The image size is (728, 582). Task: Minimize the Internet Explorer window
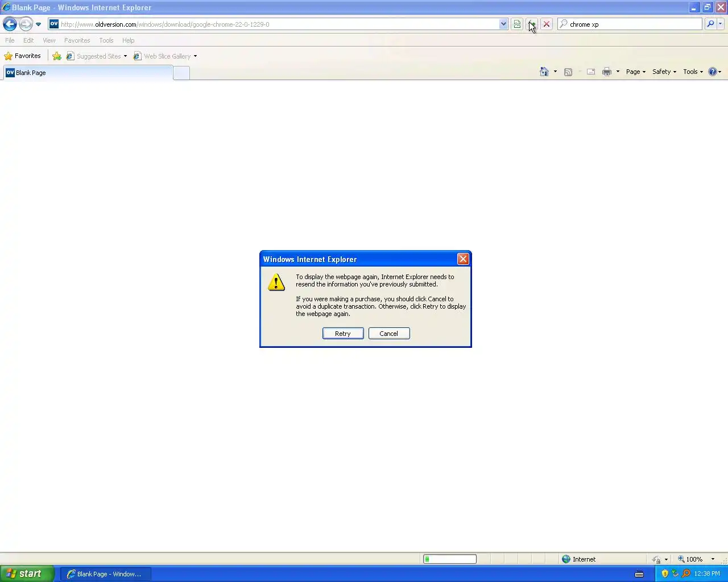(694, 7)
